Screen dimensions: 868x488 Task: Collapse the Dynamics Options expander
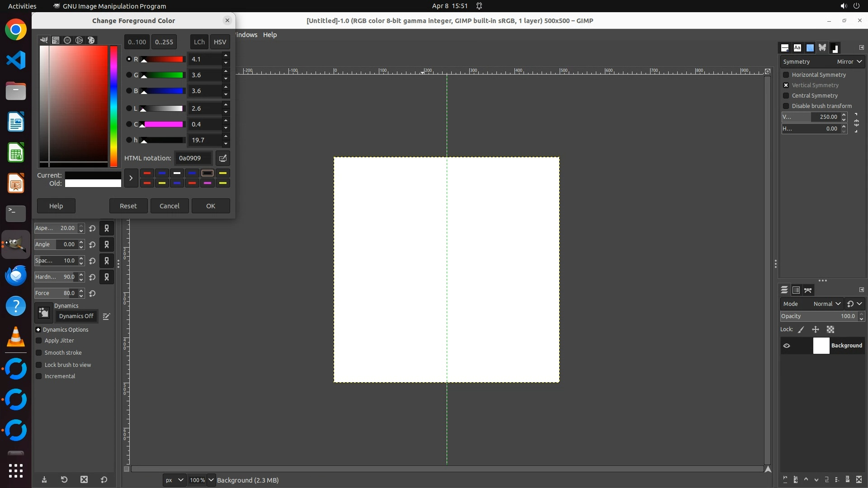(38, 330)
